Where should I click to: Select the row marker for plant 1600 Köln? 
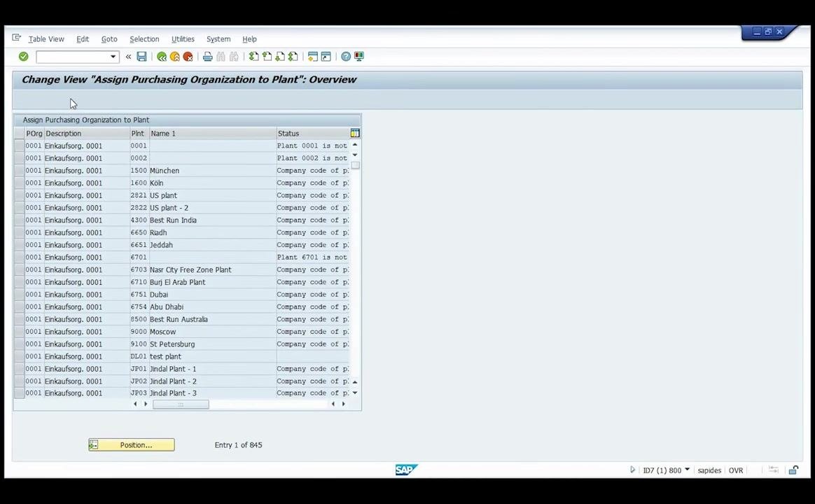[x=19, y=183]
